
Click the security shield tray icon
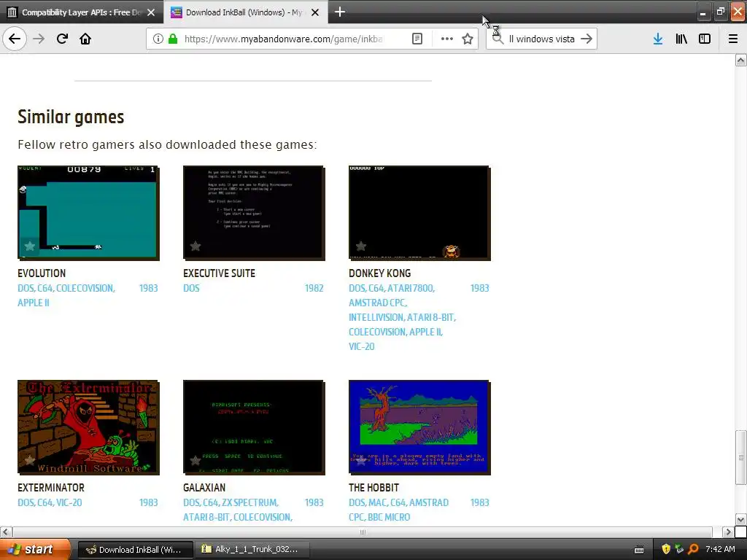tap(666, 550)
